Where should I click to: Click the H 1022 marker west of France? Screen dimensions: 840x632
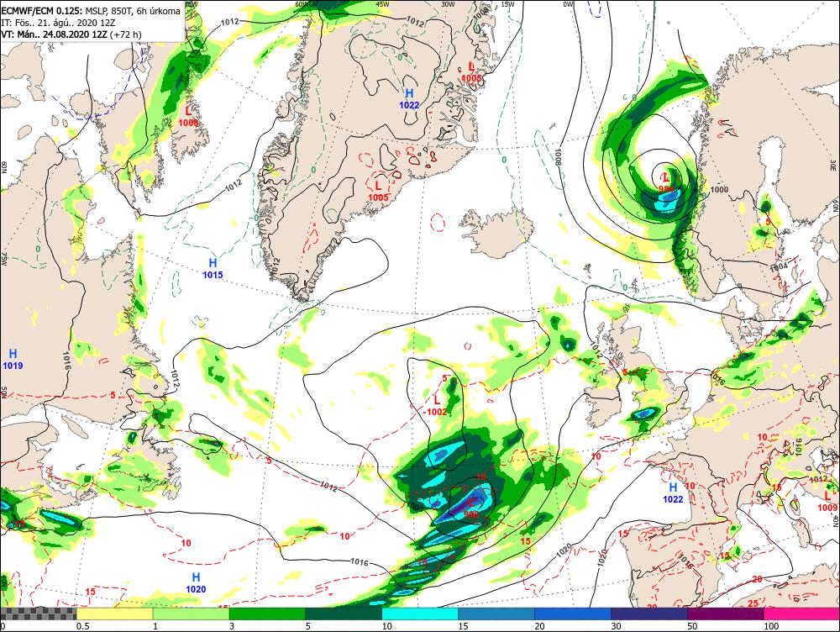point(673,493)
